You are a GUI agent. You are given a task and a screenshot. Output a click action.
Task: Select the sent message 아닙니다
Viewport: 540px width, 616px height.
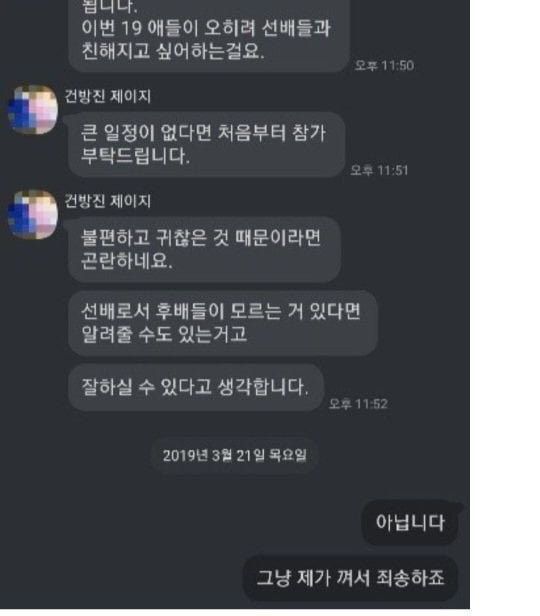pyautogui.click(x=410, y=522)
